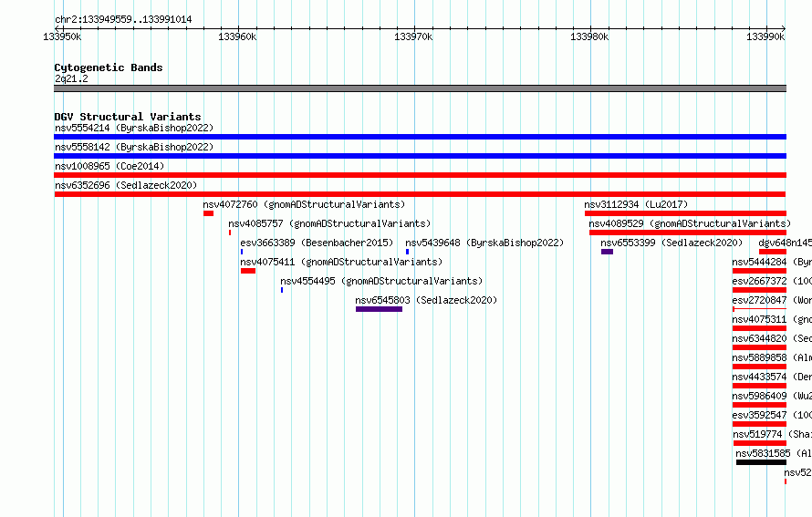Screen dimensions: 812x517
Task: Open nsv6545803 (Sedlazeck2020) label
Action: click(x=426, y=300)
